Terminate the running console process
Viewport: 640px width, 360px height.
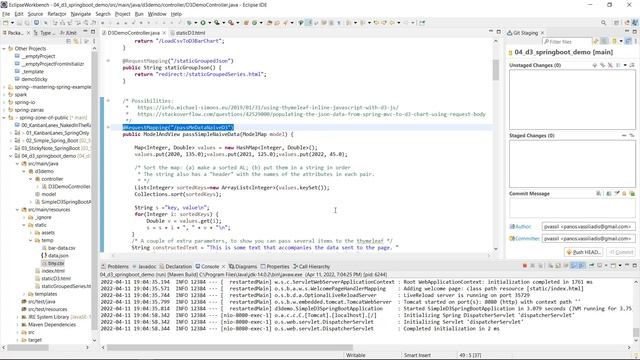(524, 266)
